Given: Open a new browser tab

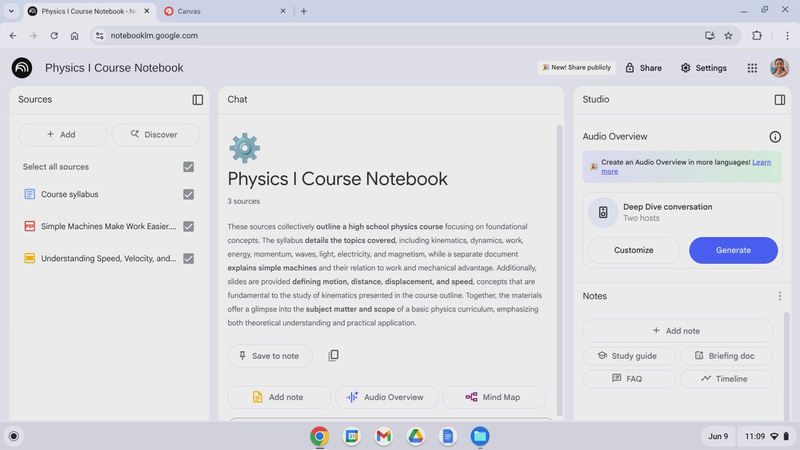Looking at the screenshot, I should pos(304,11).
